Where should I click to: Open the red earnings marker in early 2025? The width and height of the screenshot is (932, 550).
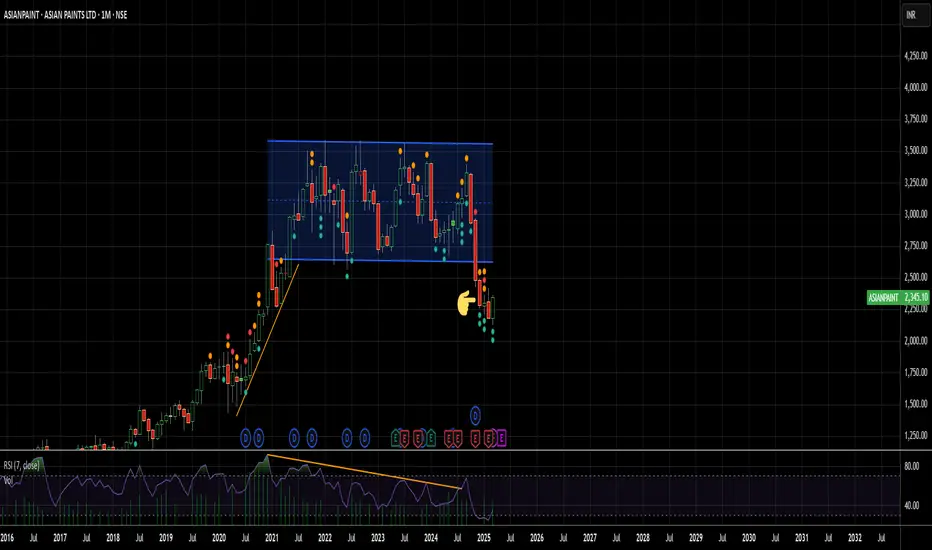(x=489, y=438)
